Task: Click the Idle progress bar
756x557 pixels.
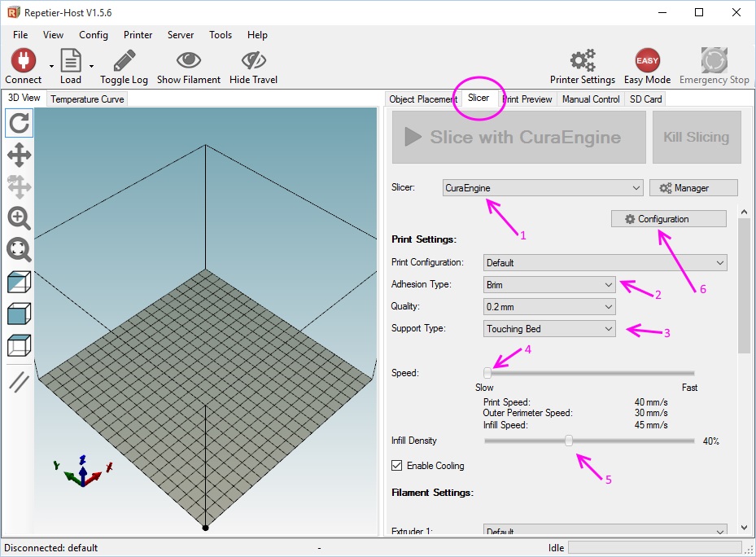Action: pyautogui.click(x=655, y=547)
